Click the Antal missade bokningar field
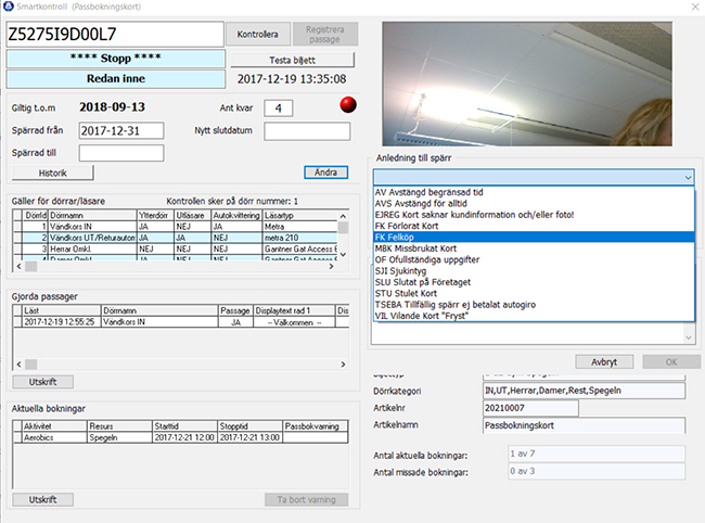The image size is (705, 523). pos(597,471)
